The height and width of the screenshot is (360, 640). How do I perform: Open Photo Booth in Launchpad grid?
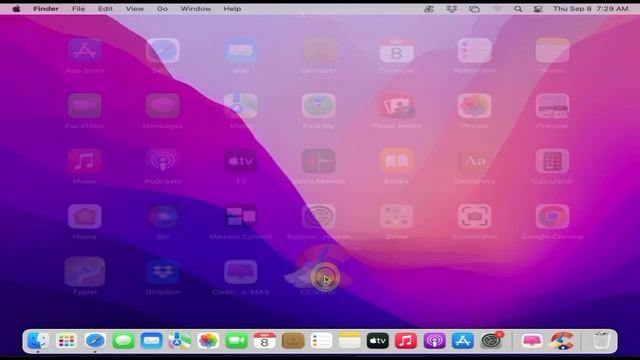click(x=396, y=106)
